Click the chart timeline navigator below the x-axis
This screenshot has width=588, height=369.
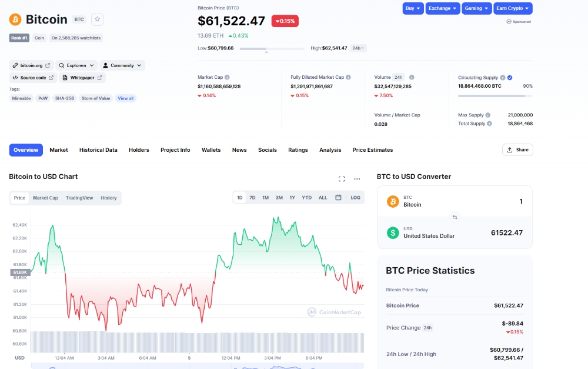(197, 366)
